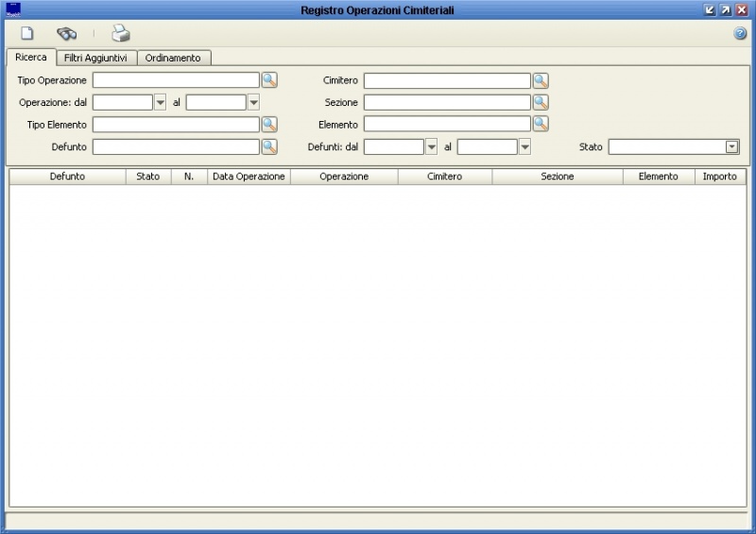Image resolution: width=756 pixels, height=534 pixels.
Task: Focus the Defunti dal date field
Action: coord(394,146)
